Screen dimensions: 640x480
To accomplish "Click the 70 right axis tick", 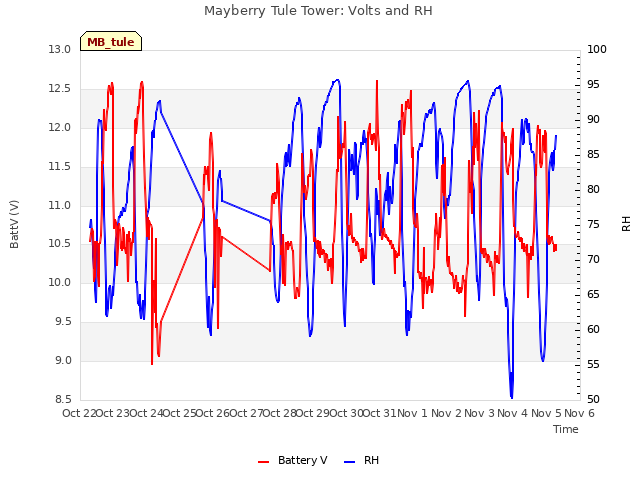I will [593, 260].
